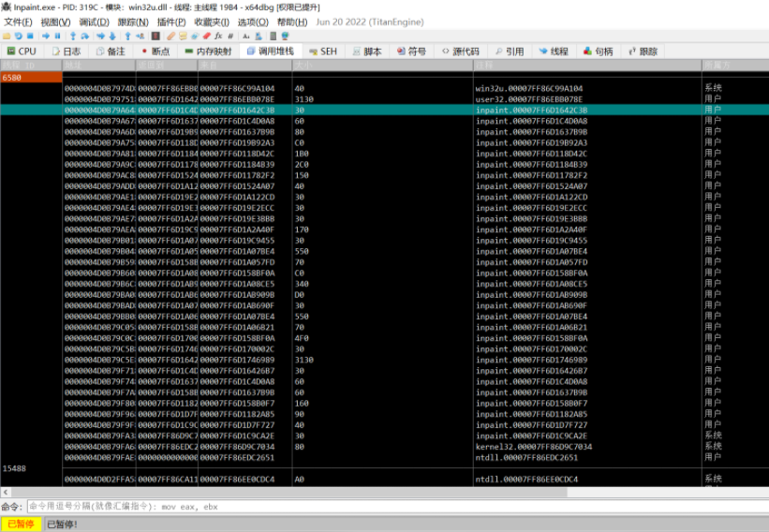Click the scrollbar left arrow
The image size is (769, 532).
click(6, 492)
